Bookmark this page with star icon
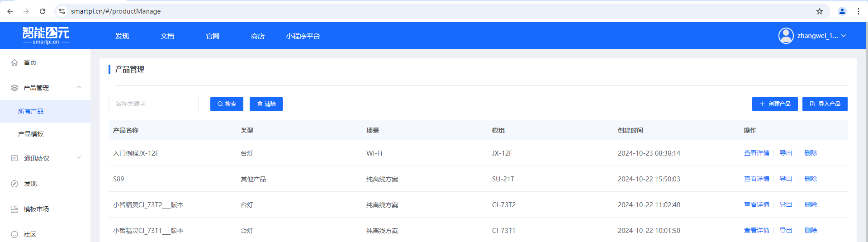 [x=820, y=11]
